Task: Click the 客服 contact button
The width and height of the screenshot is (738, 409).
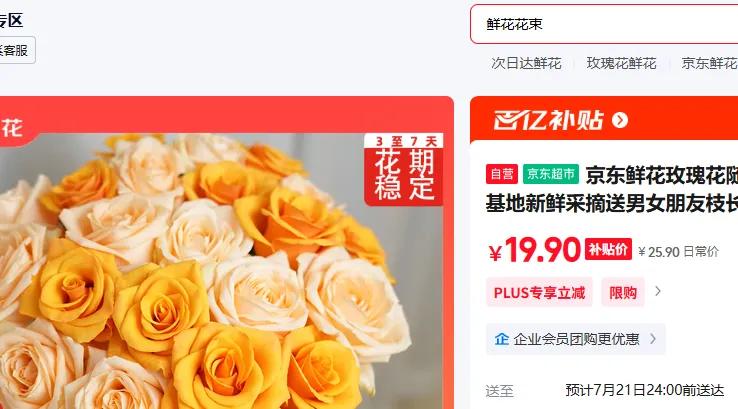Action: 15,50
